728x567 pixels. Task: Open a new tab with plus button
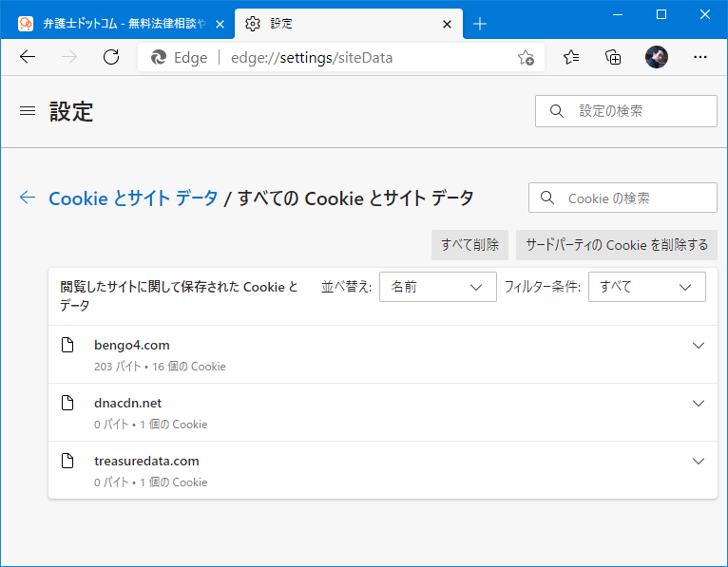(480, 24)
